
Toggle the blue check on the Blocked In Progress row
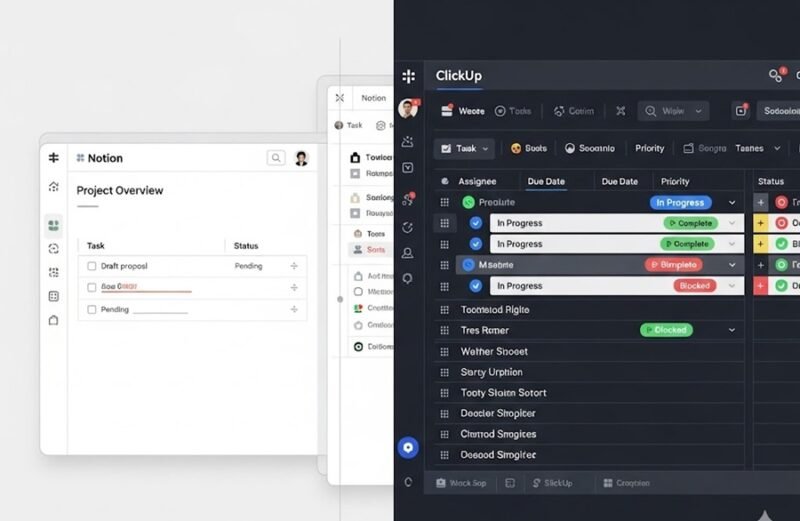coord(476,286)
